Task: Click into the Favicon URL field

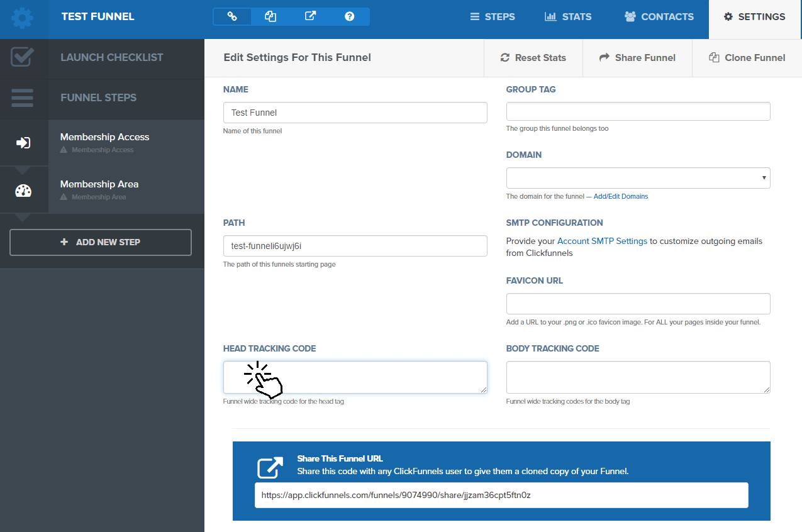Action: point(638,304)
